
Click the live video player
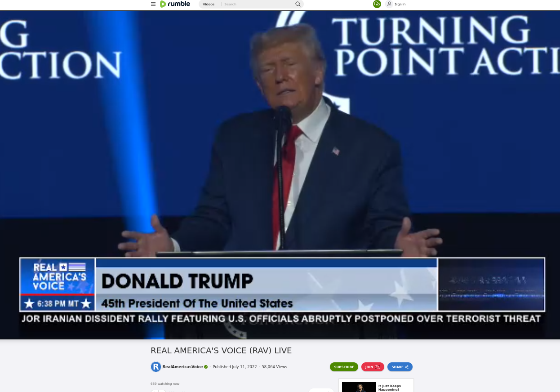coord(280,174)
